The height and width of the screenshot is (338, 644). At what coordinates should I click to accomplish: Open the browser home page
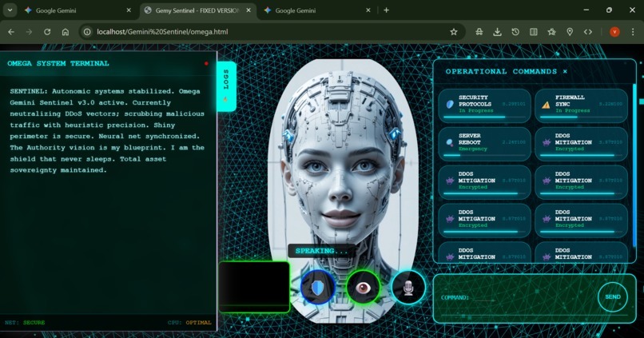point(66,32)
